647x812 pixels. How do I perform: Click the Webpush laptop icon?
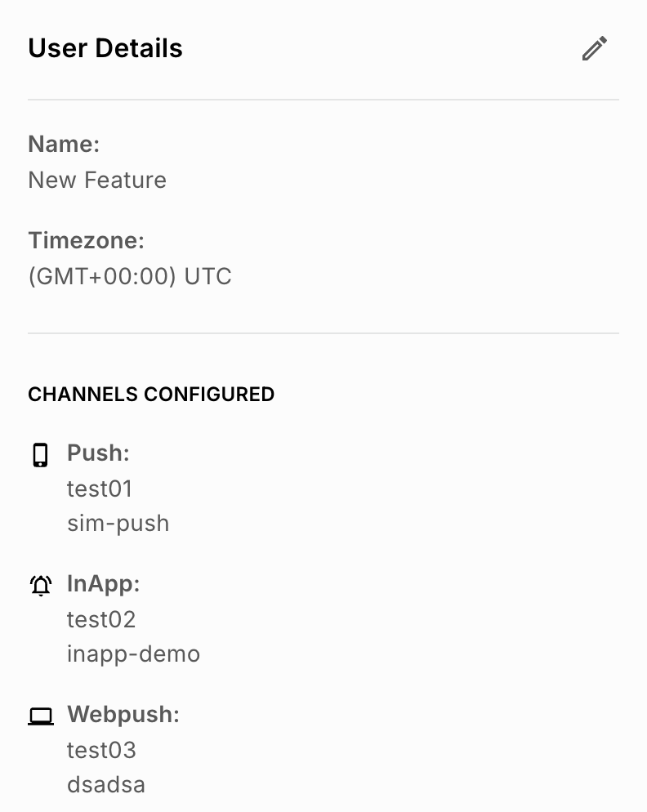(x=40, y=716)
